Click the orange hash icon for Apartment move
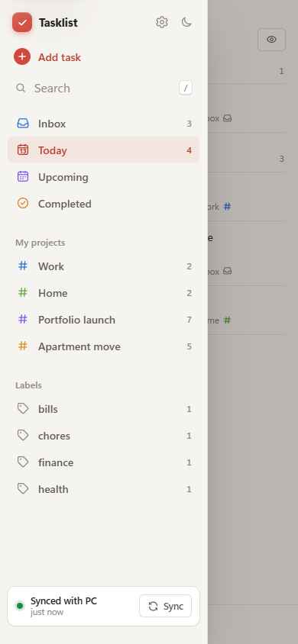 click(23, 346)
